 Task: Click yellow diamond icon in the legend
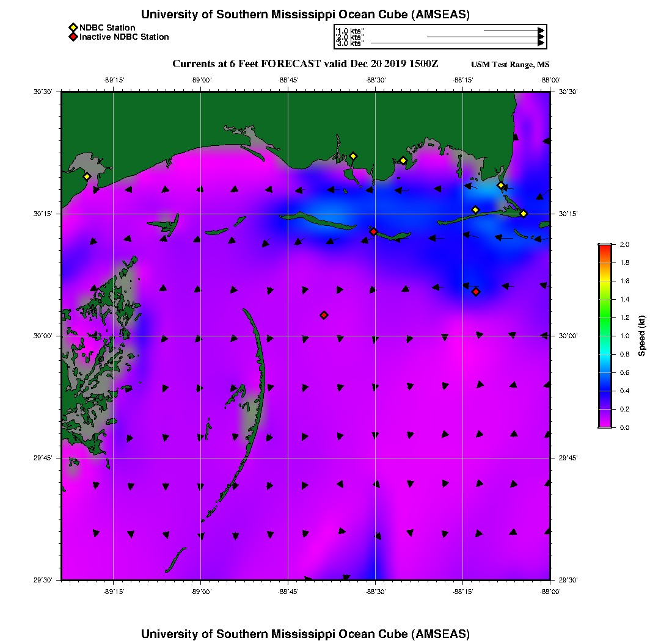[x=73, y=27]
